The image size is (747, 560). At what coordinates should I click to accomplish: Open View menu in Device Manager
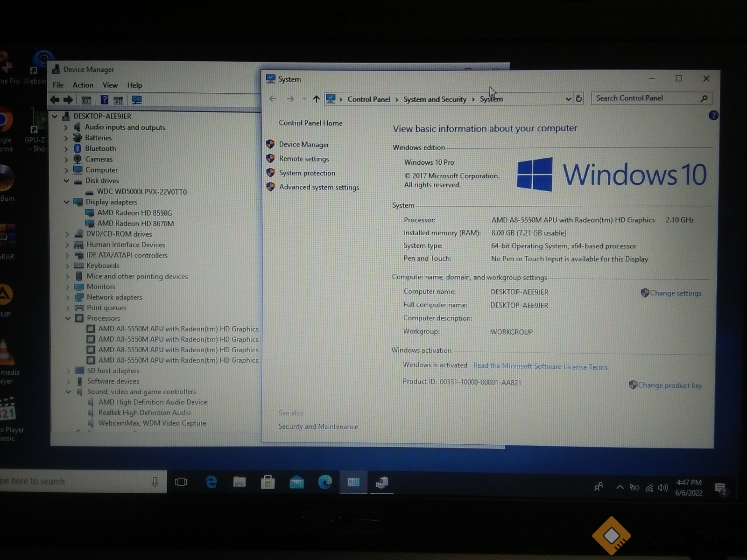tap(110, 85)
